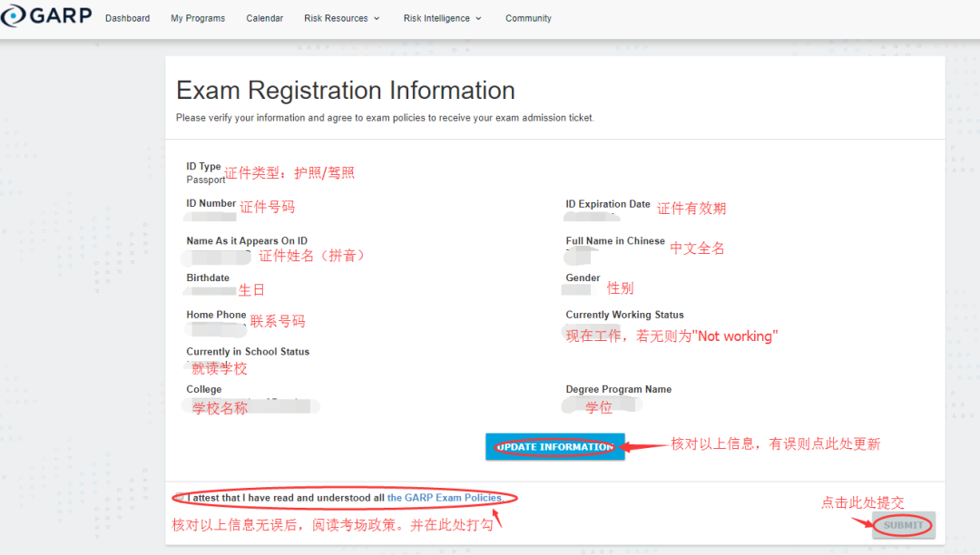The width and height of the screenshot is (980, 555).
Task: Click the Home Phone label
Action: tap(216, 315)
